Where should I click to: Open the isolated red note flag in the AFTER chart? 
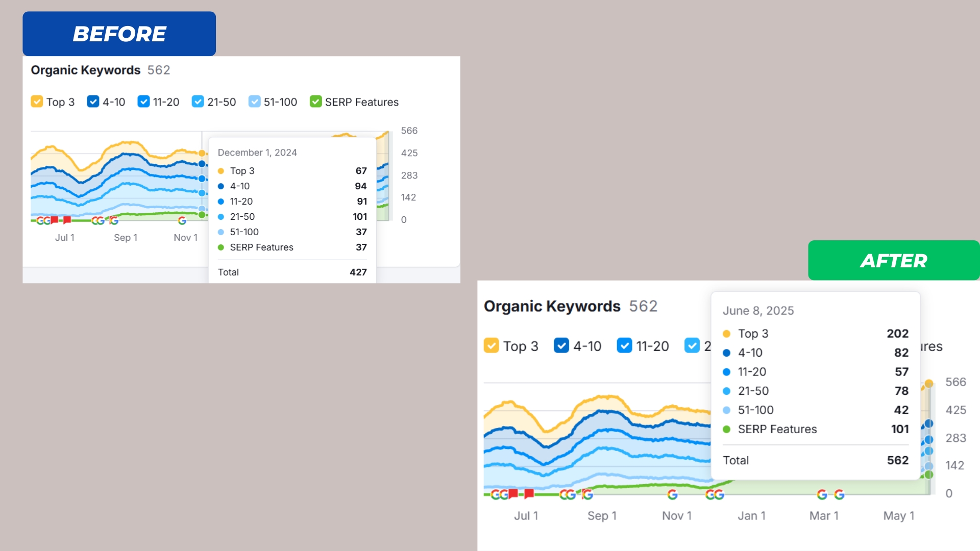click(529, 493)
